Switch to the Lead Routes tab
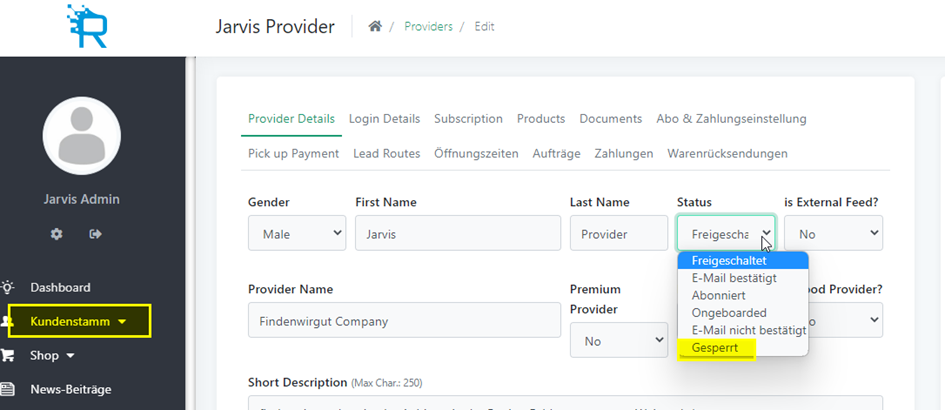The height and width of the screenshot is (410, 945). click(386, 154)
